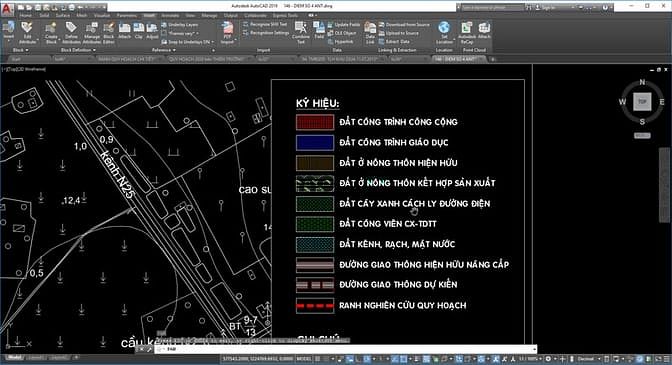The image size is (672, 365).
Task: Click the Insert block button
Action: 8,32
